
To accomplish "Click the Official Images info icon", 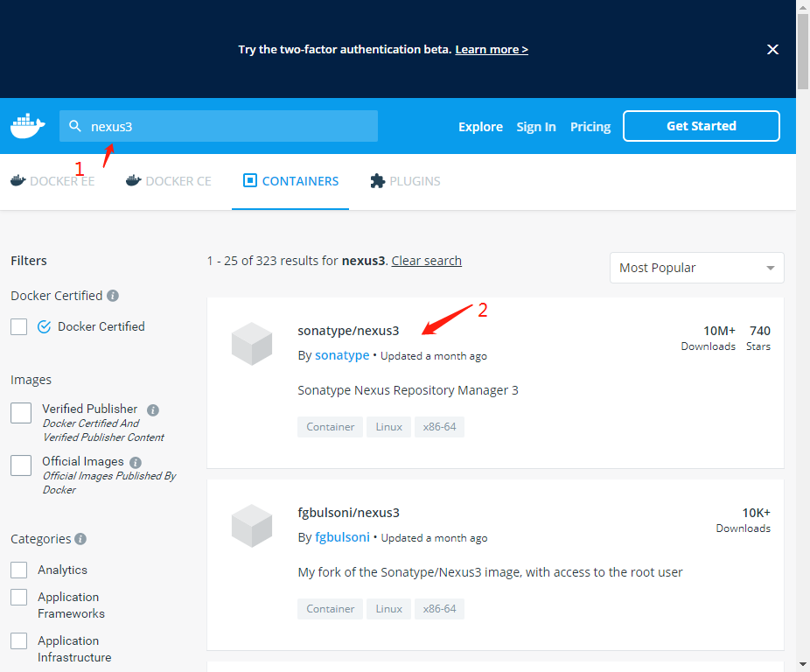I will [x=136, y=462].
